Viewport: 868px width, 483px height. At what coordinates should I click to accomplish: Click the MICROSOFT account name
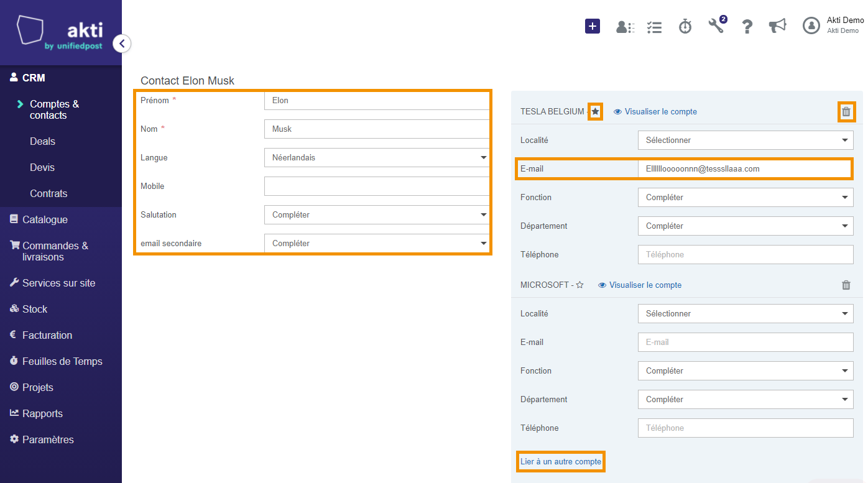[545, 285]
